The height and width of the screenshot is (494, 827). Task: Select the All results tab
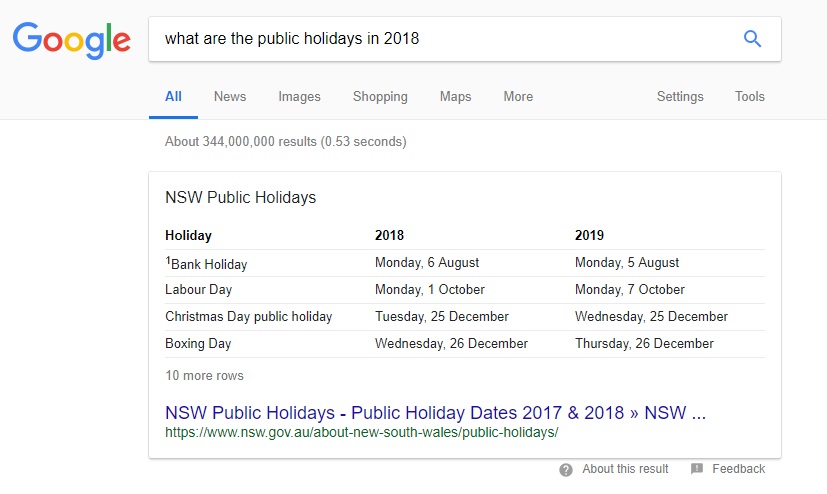point(173,96)
